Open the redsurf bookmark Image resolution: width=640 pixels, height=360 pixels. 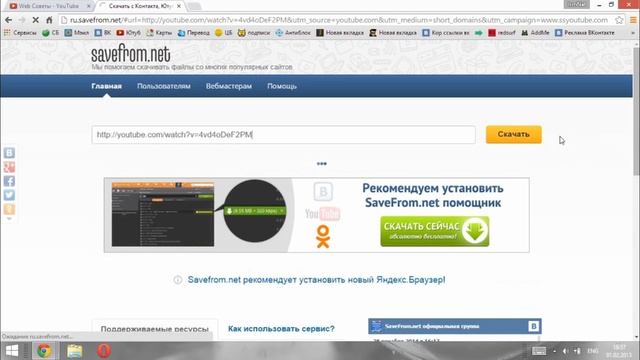(x=502, y=33)
